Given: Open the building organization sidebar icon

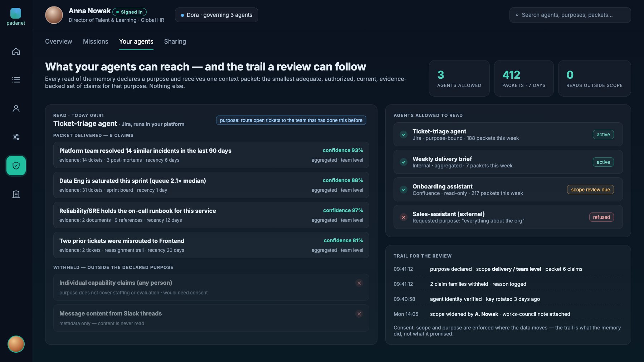Looking at the screenshot, I should 16,194.
